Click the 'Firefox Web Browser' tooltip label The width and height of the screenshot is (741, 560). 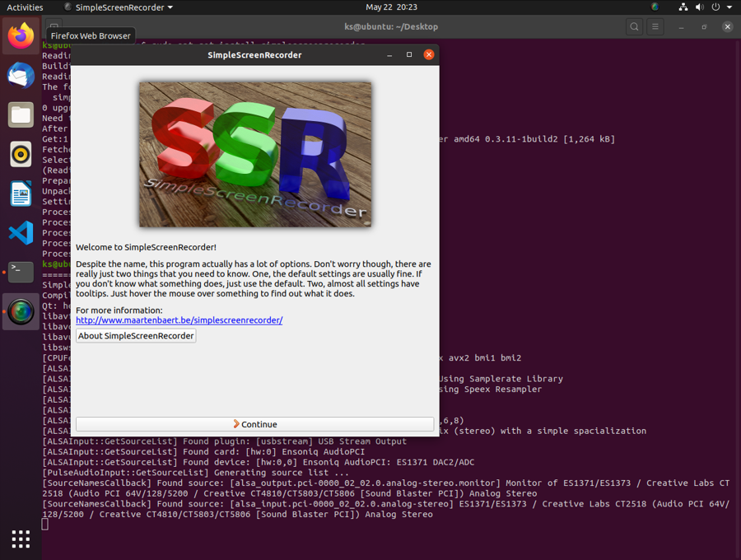coord(91,36)
